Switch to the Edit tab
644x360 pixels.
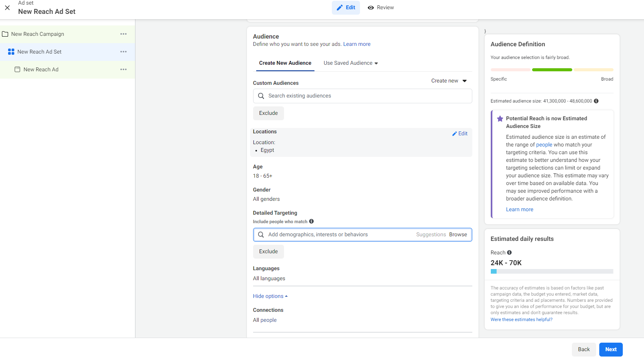click(346, 8)
